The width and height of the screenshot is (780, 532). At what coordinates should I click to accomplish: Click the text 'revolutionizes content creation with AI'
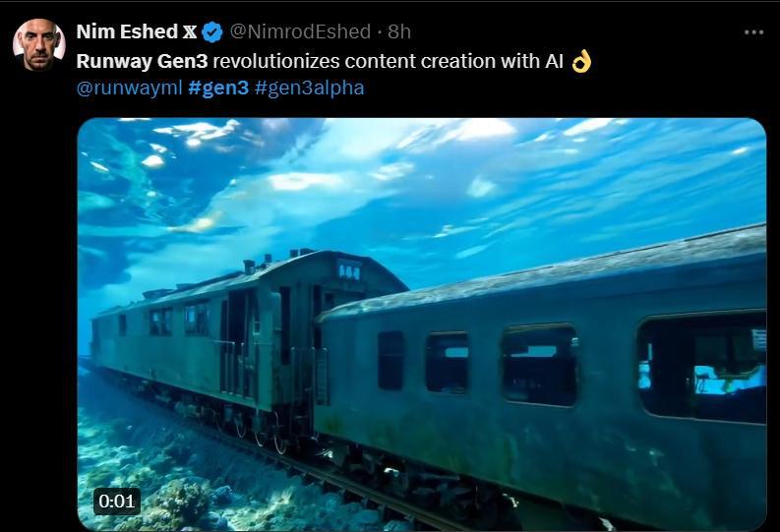pos(389,61)
